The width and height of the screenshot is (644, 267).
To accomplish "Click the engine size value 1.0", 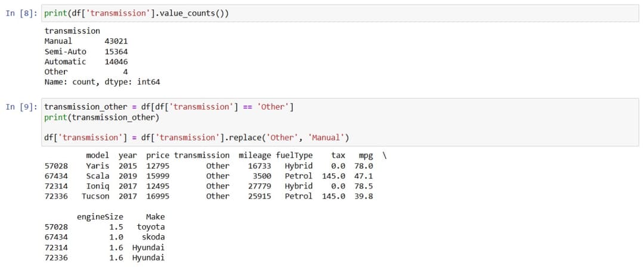I will (x=116, y=237).
